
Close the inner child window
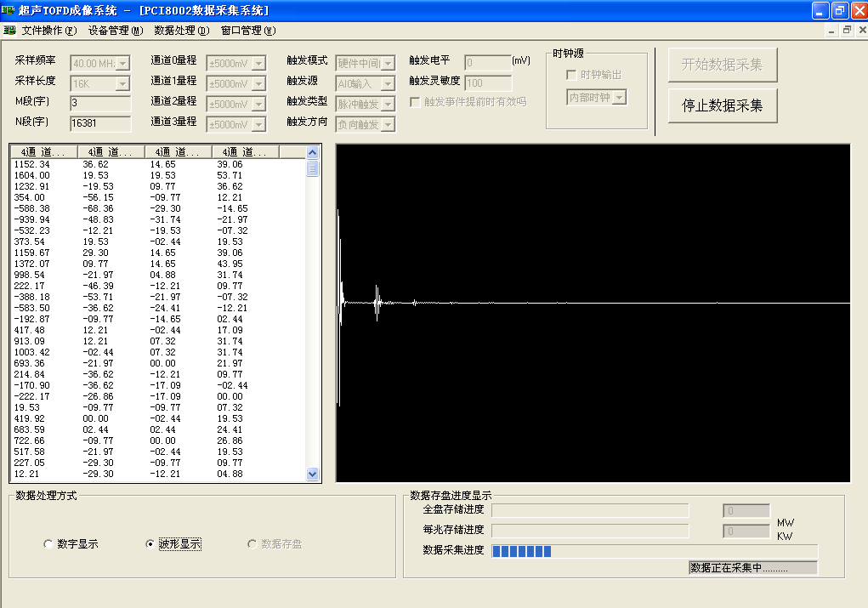[x=862, y=31]
